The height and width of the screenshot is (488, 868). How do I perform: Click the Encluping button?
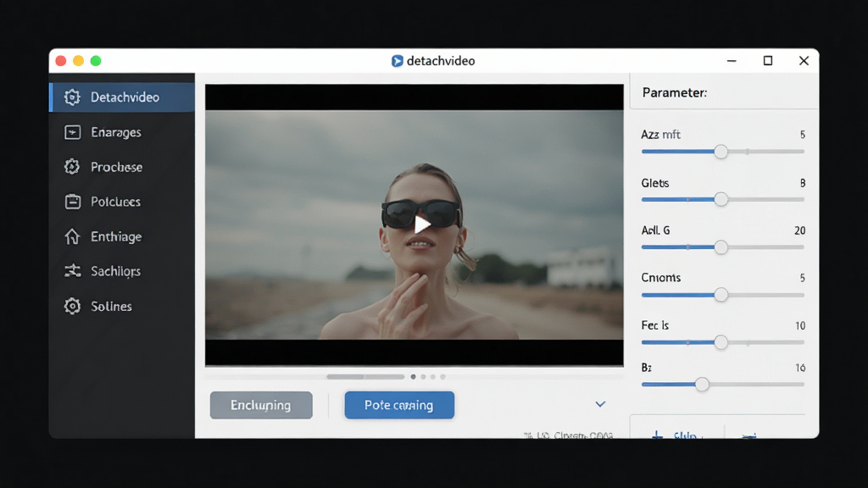coord(261,405)
